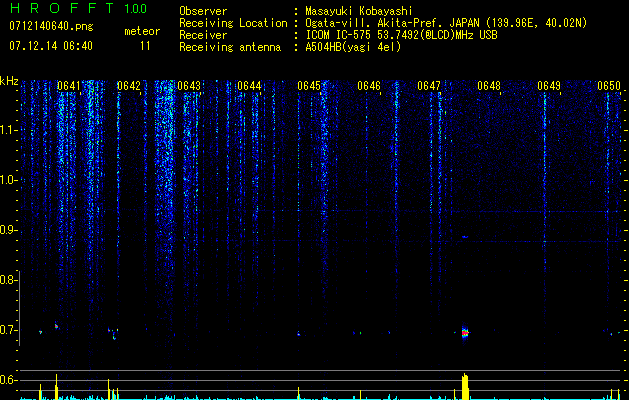Click the 0642 time marker

[129, 86]
